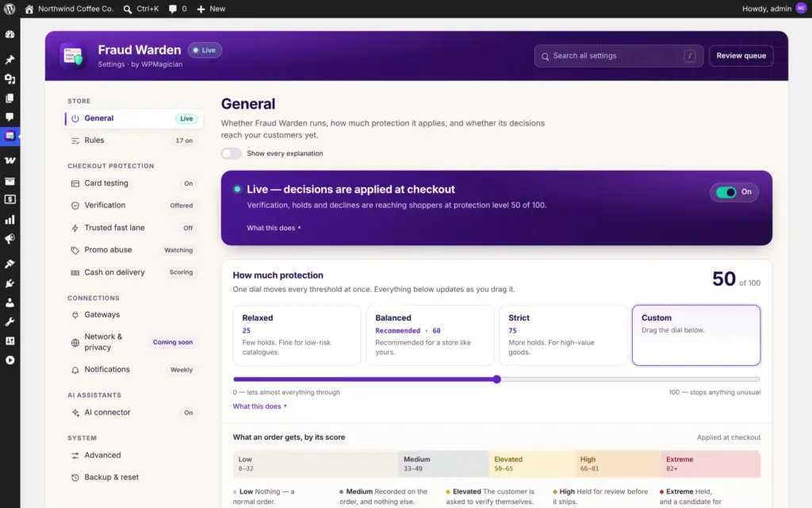This screenshot has height=508, width=812.
Task: Open Plugins plug icon in sidebar
Action: click(10, 283)
